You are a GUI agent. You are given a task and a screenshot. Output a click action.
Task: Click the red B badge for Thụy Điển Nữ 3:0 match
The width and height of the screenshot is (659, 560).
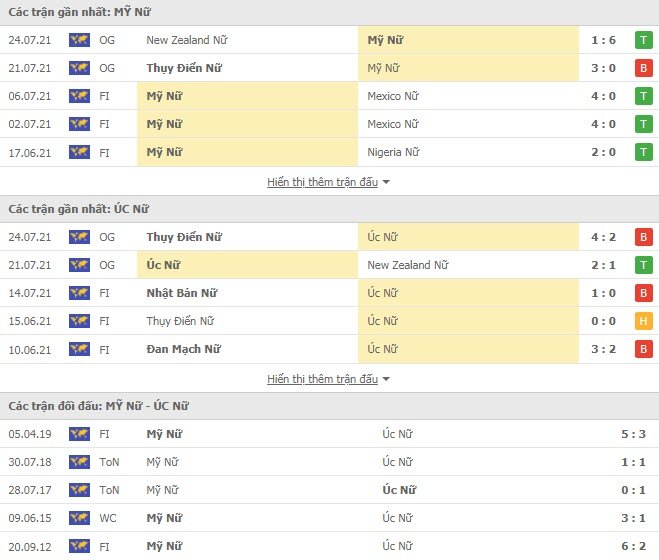[643, 68]
